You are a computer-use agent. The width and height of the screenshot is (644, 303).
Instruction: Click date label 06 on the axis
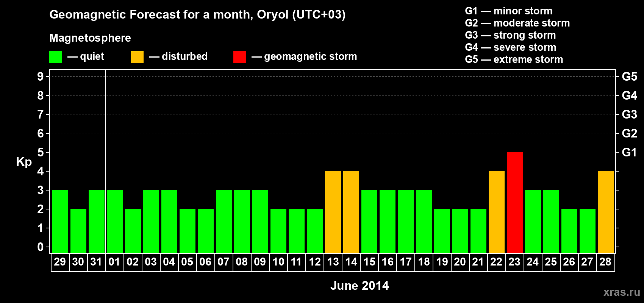205,262
